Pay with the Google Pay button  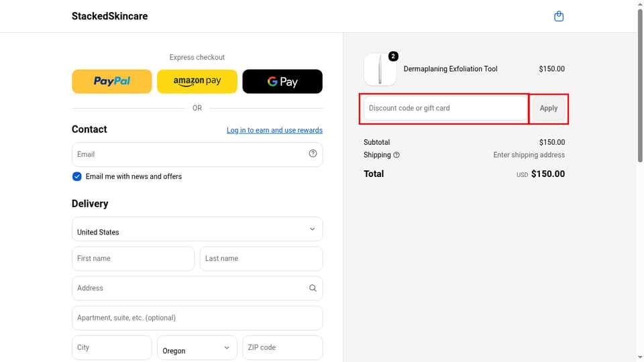[x=282, y=81]
